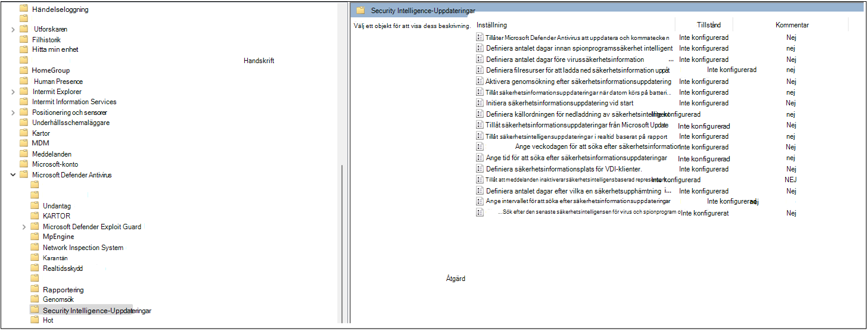Image resolution: width=868 pixels, height=331 pixels.
Task: Expand Positionering och sensorer node
Action: click(x=13, y=113)
